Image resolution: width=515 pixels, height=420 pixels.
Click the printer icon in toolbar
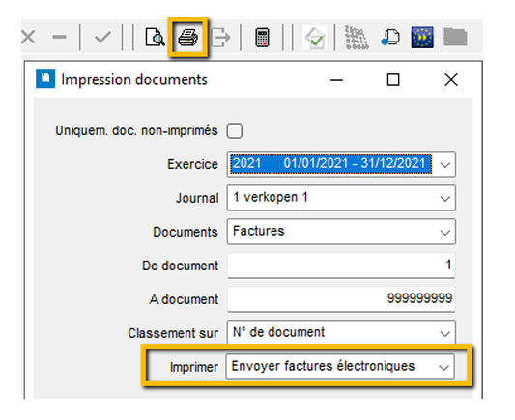pyautogui.click(x=187, y=37)
